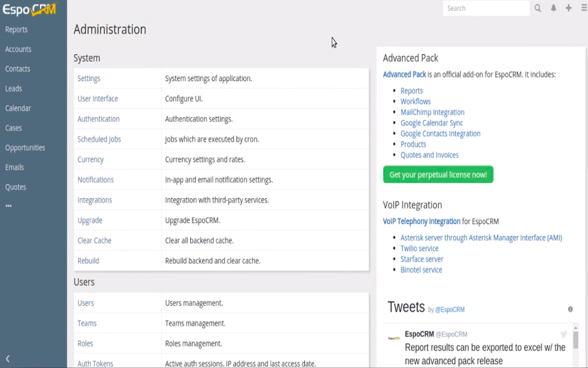
Task: Click the Google Contacts Integration link
Action: click(440, 134)
